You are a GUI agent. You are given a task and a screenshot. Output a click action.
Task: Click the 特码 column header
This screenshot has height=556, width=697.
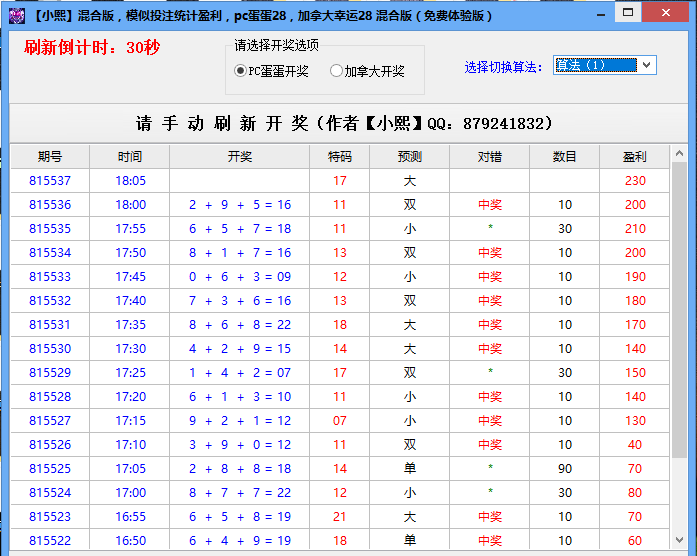pos(340,156)
